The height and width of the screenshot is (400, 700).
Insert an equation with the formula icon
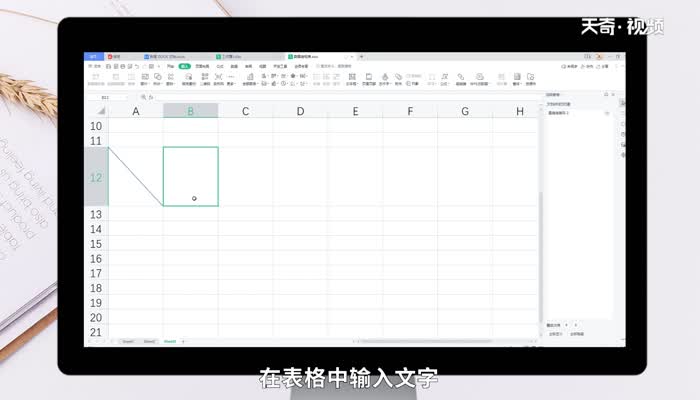445,79
